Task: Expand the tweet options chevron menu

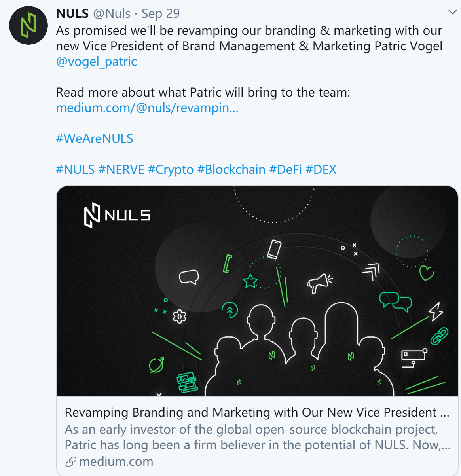Action: point(452,13)
